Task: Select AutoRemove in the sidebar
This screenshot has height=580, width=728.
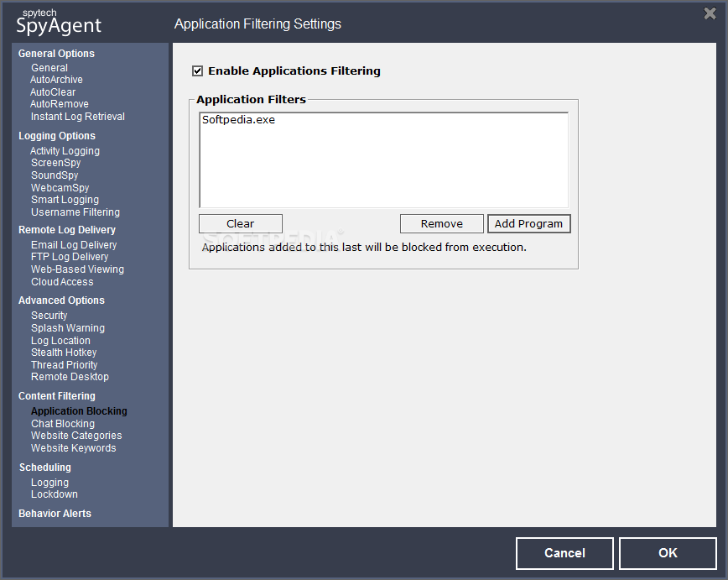Action: 59,104
